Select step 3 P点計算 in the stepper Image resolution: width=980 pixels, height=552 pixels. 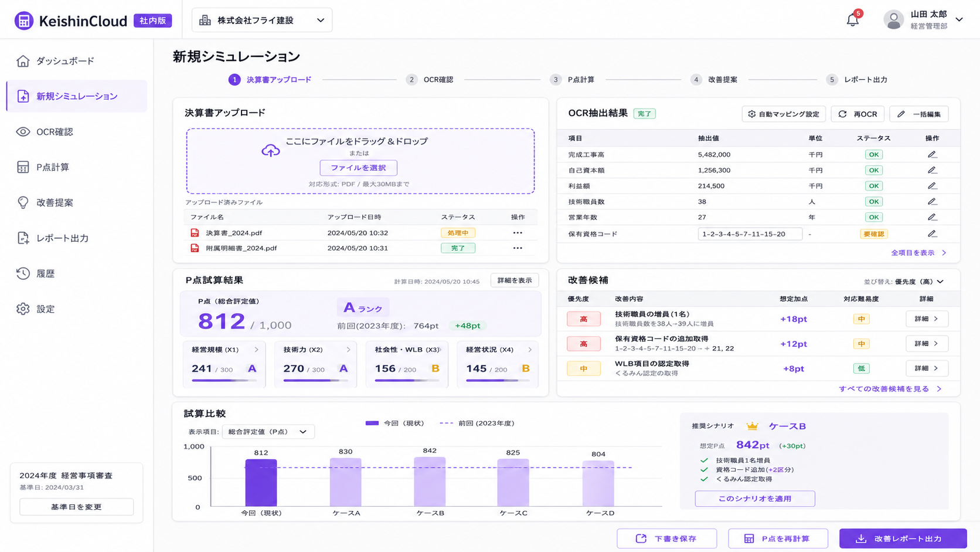[572, 80]
